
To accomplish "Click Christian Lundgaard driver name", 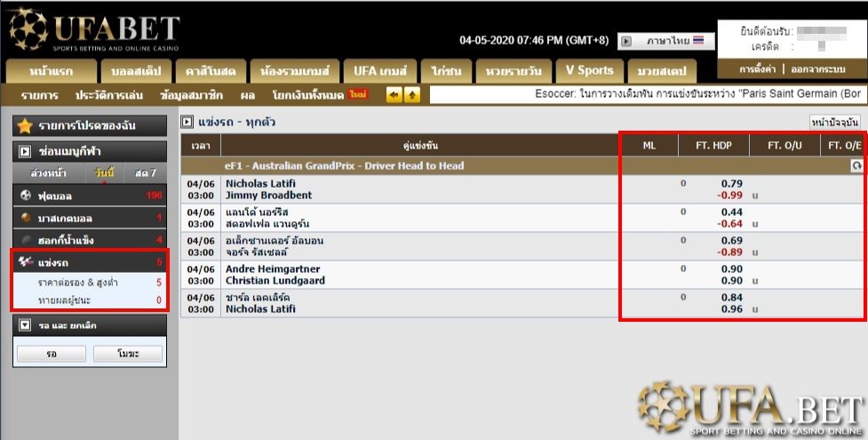I will [x=275, y=280].
